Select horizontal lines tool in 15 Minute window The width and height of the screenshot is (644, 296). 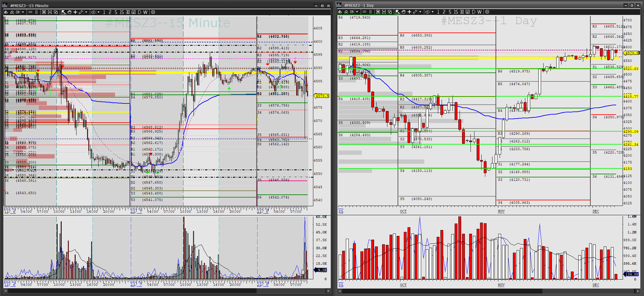[31, 12]
